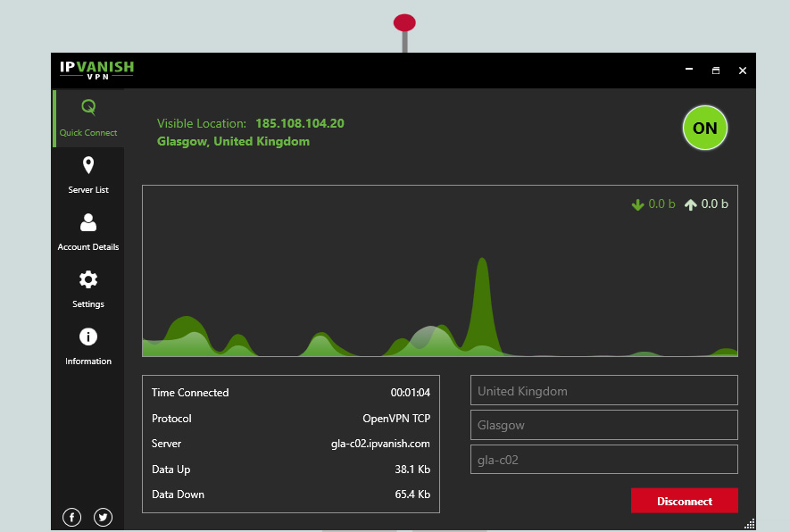Viewport: 790px width, 532px height.
Task: Click Glasgow, United Kingdom location text
Action: (x=233, y=142)
